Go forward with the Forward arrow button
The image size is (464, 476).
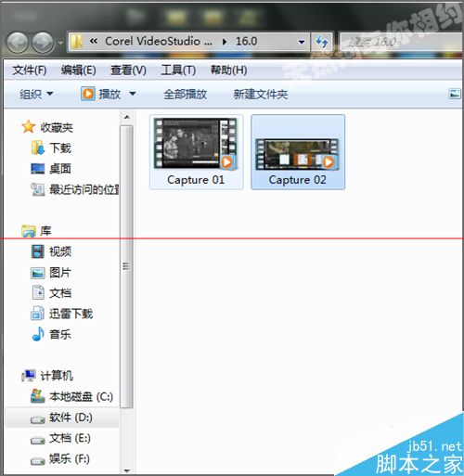(x=43, y=43)
